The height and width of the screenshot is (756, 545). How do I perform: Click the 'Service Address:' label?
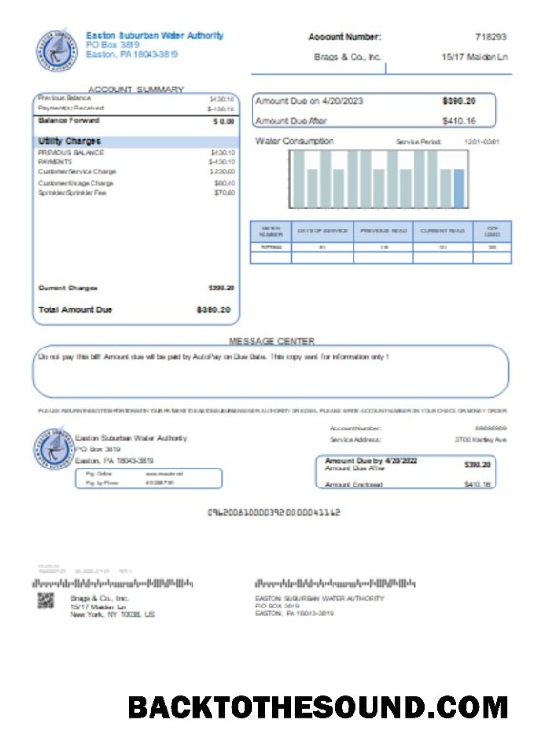click(x=355, y=440)
